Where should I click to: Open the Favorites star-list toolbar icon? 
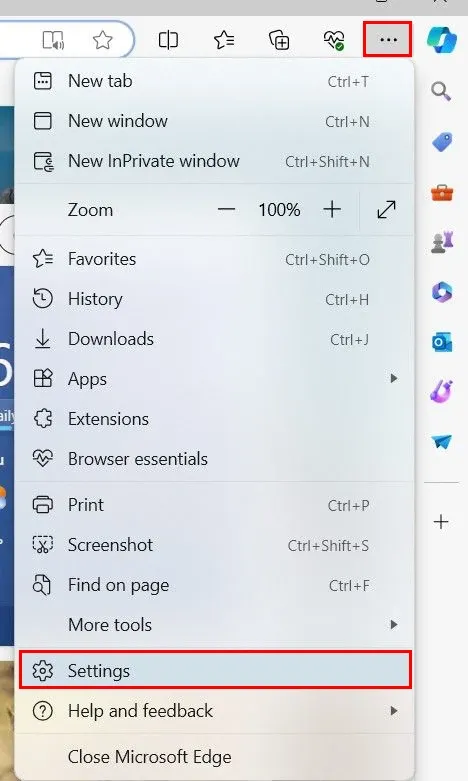(224, 40)
